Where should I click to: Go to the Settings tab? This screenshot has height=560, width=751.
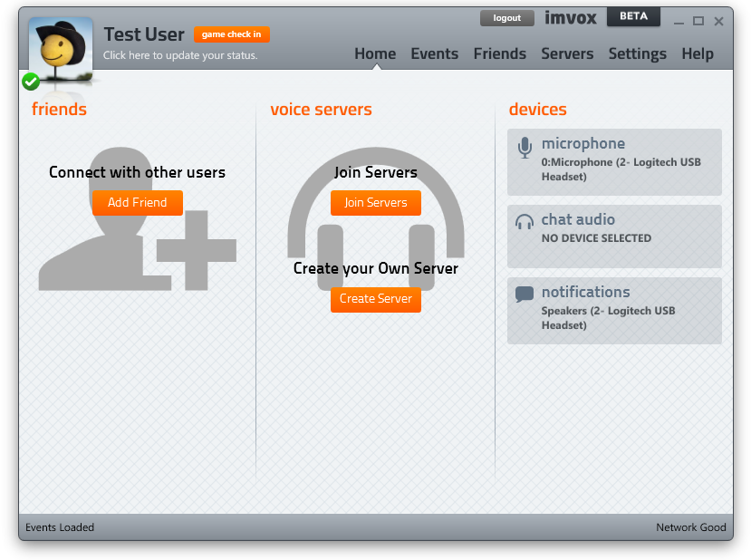(637, 53)
